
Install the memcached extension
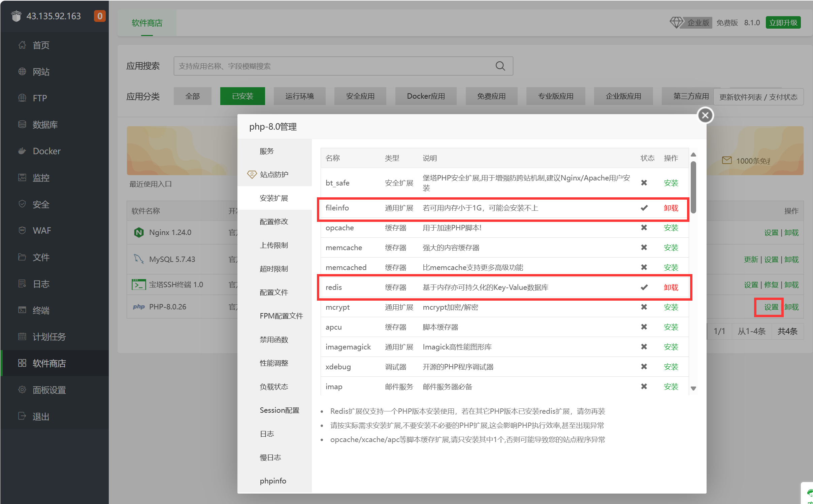671,267
